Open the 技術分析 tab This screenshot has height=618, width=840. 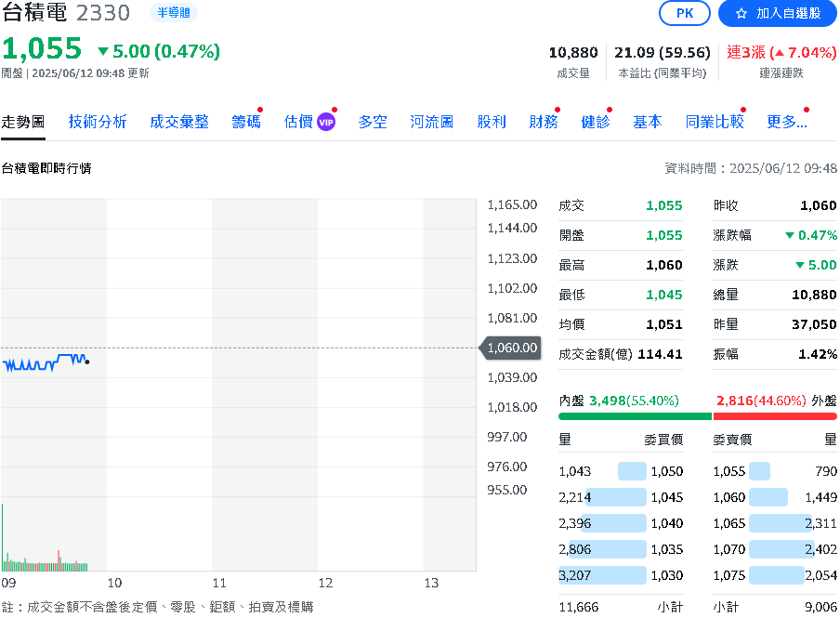click(98, 122)
